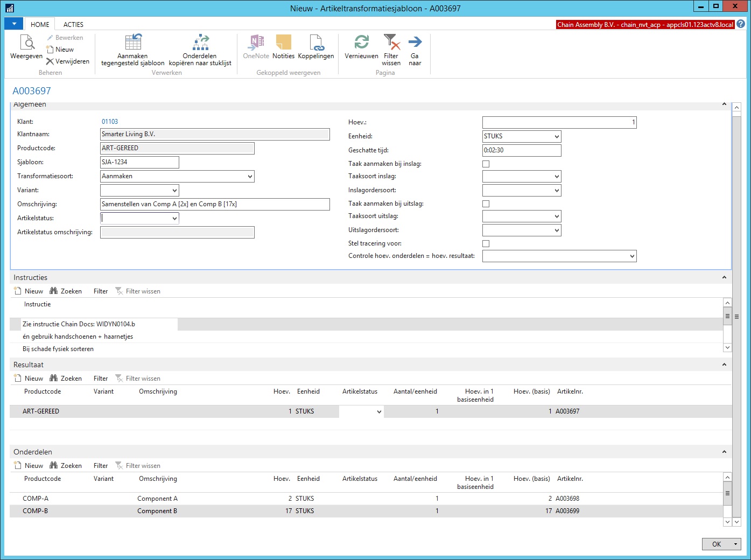Collapse the Instructies section
Viewport: 751px width, 560px height.
(724, 277)
